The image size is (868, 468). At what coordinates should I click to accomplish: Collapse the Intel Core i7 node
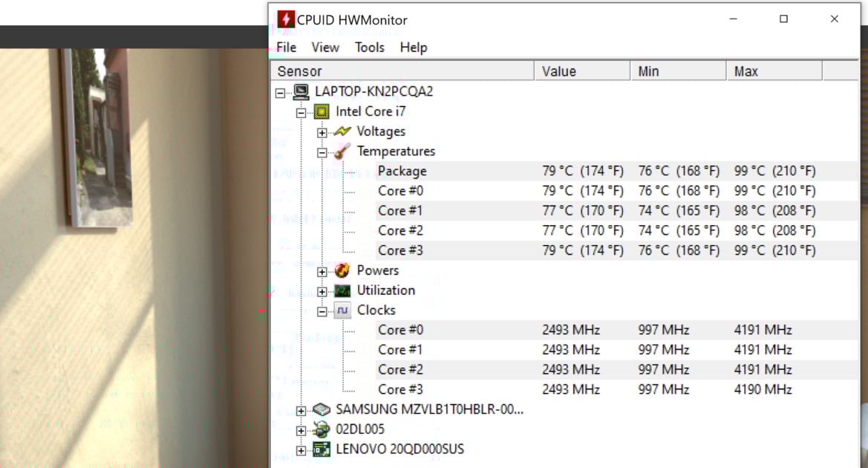point(301,113)
